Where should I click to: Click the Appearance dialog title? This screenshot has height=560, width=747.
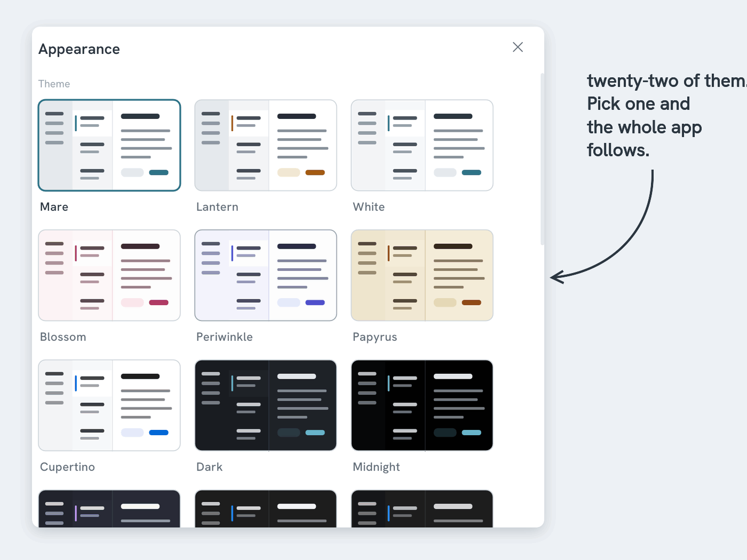(79, 50)
